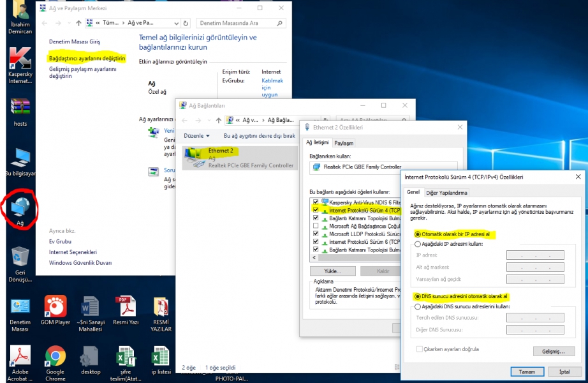
Task: Open the Geri Dönüşüm recycle bin icon
Action: (x=20, y=257)
